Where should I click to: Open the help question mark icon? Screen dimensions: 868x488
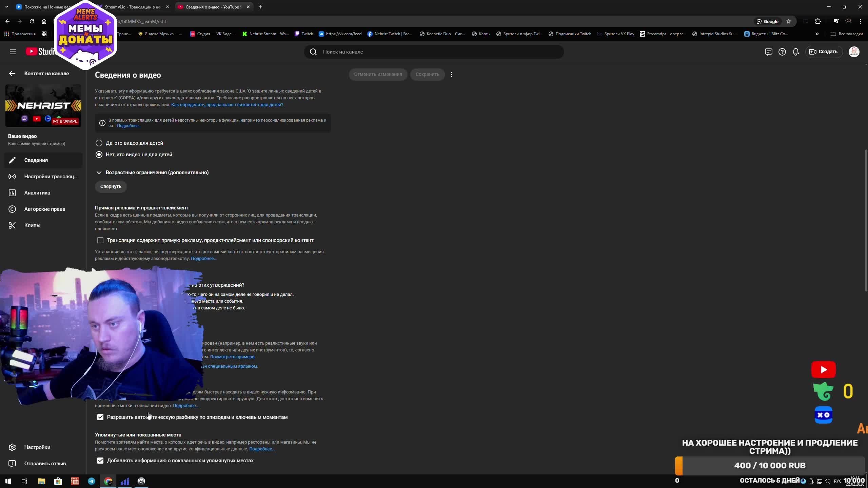(782, 52)
